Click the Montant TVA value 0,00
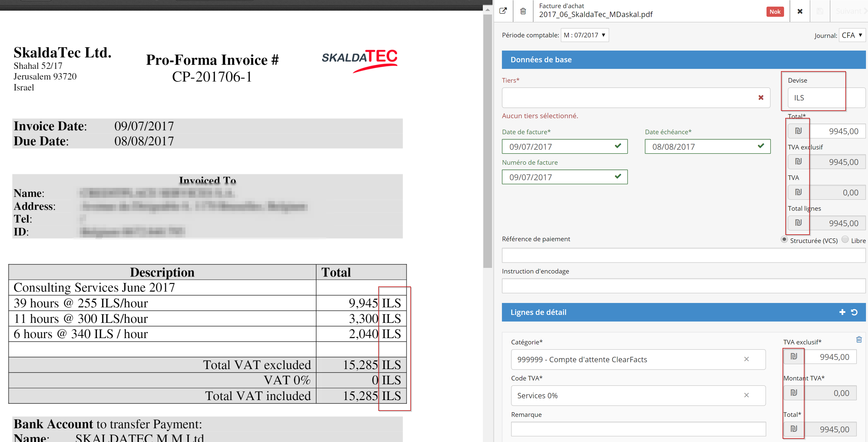 pos(830,393)
